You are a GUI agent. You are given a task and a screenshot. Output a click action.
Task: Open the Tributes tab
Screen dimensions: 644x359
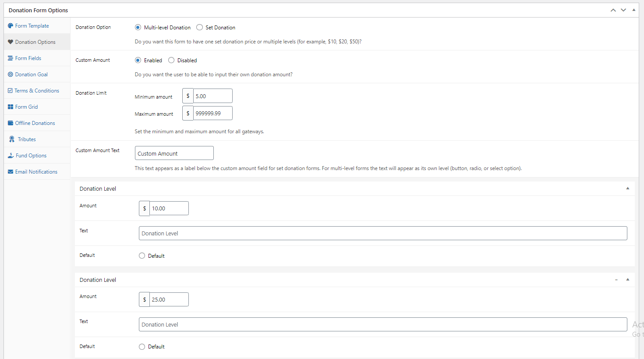[37, 139]
